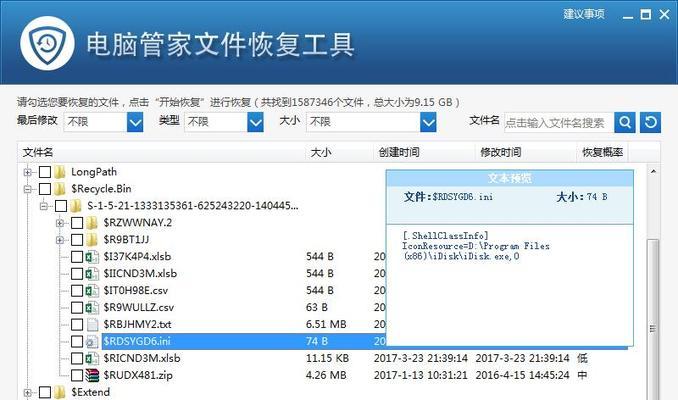This screenshot has height=400, width=678.
Task: Select the $RBJHMY2.txt file name
Action: click(x=137, y=324)
